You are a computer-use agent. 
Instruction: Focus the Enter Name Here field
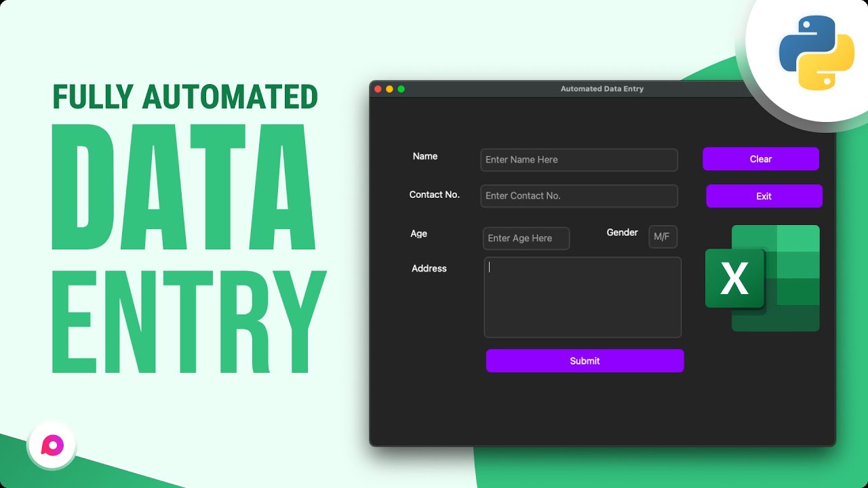(579, 160)
